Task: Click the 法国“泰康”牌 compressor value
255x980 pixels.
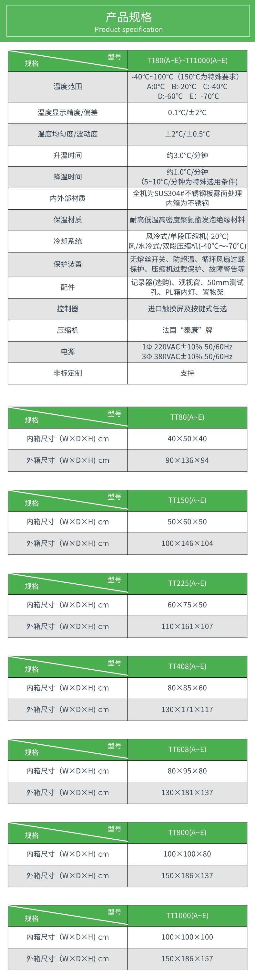Action: (187, 330)
